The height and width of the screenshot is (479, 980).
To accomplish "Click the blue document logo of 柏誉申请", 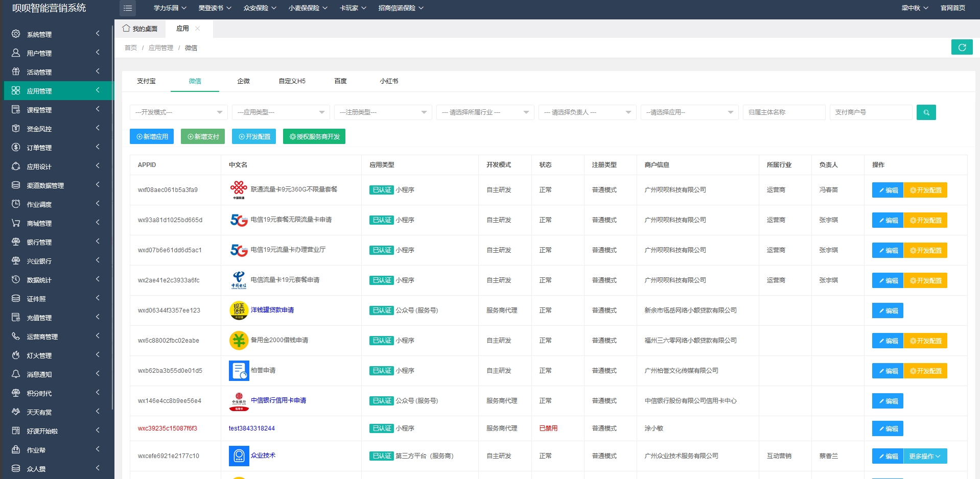I will point(239,371).
